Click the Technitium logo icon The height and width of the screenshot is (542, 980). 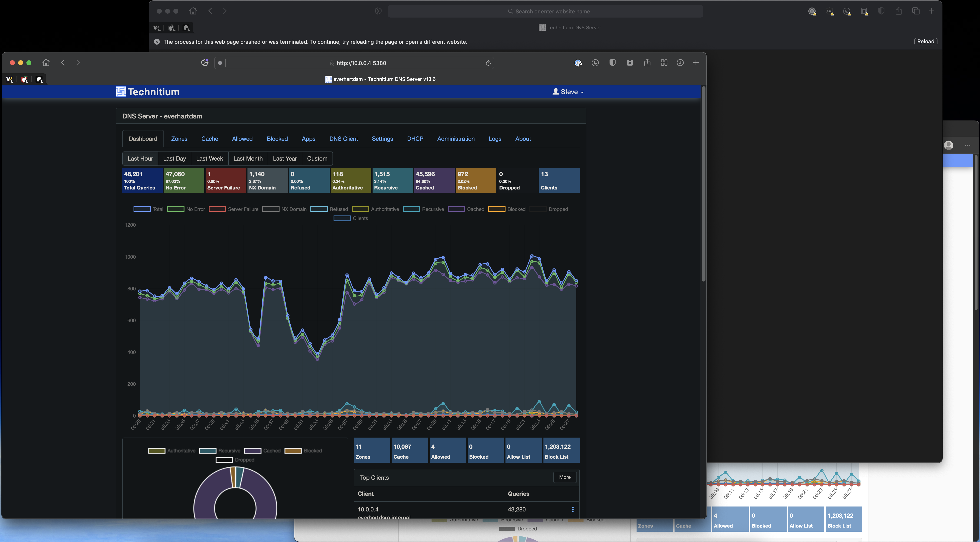[x=121, y=92]
